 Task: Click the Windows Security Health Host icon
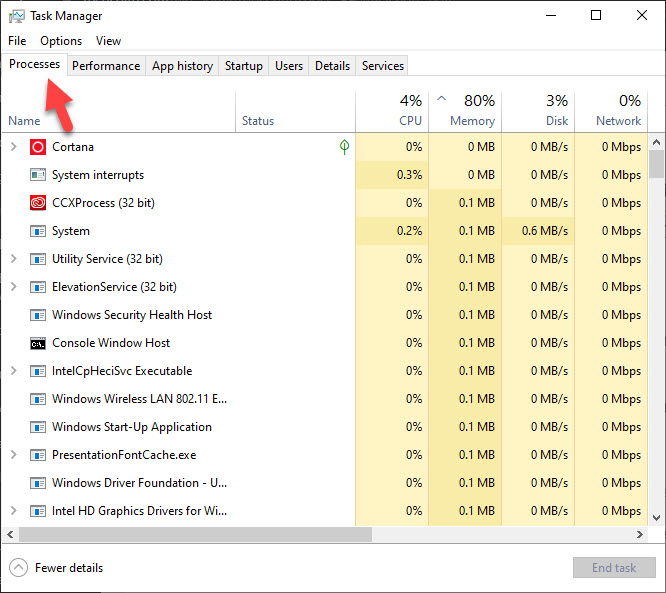38,315
